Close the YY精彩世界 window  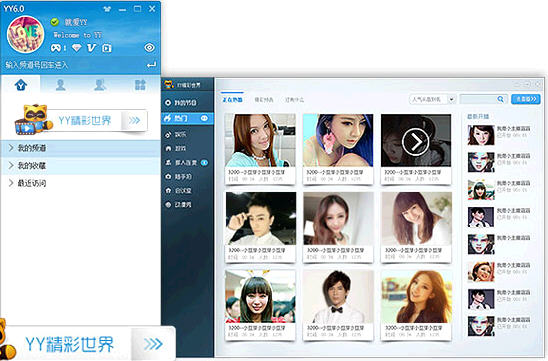[538, 84]
